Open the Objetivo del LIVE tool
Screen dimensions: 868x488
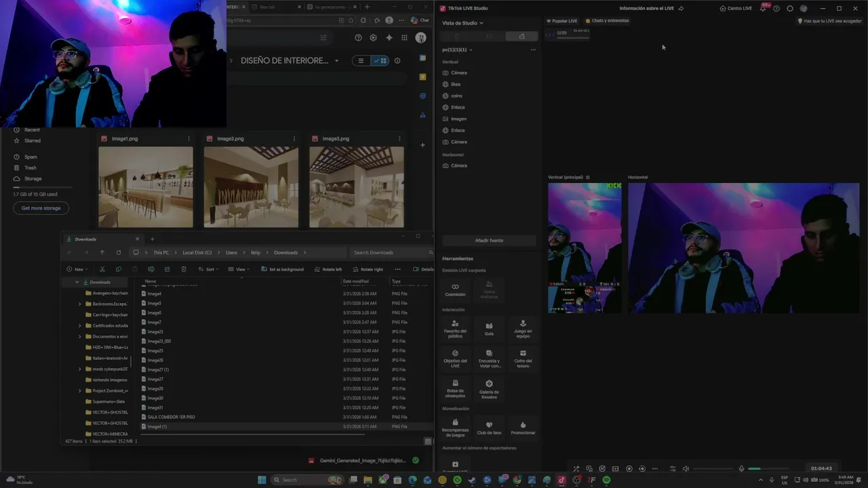(x=455, y=358)
